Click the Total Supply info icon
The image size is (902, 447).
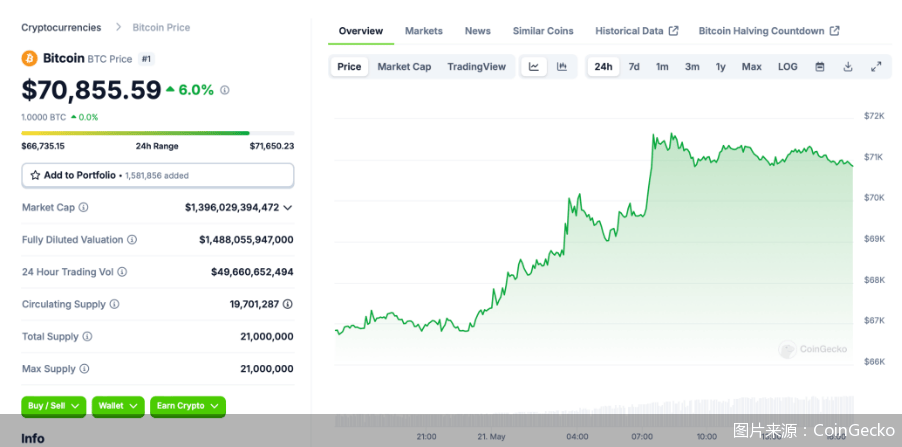coord(87,336)
